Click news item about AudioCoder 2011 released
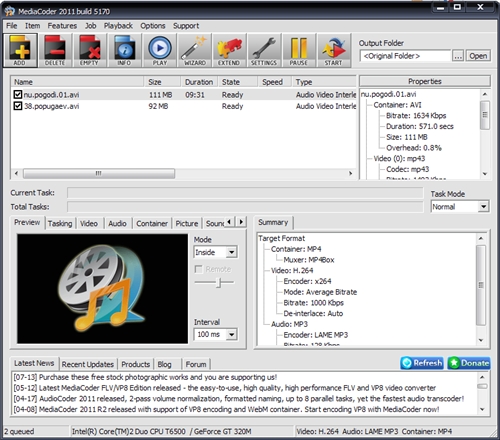 pos(238,399)
